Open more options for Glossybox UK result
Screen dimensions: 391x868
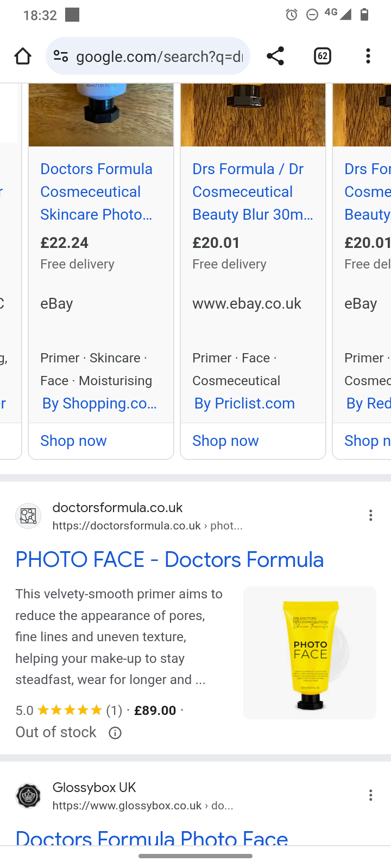point(371,795)
